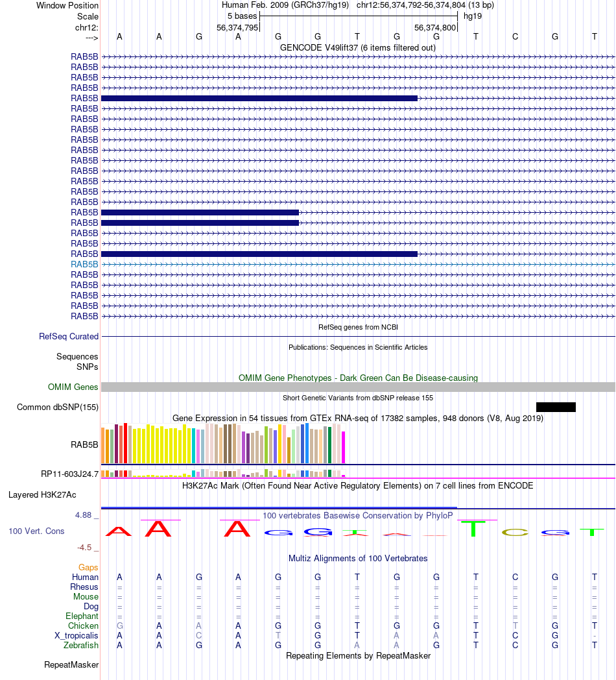Click the RepeatMasker track label
The width and height of the screenshot is (616, 680).
click(x=71, y=665)
